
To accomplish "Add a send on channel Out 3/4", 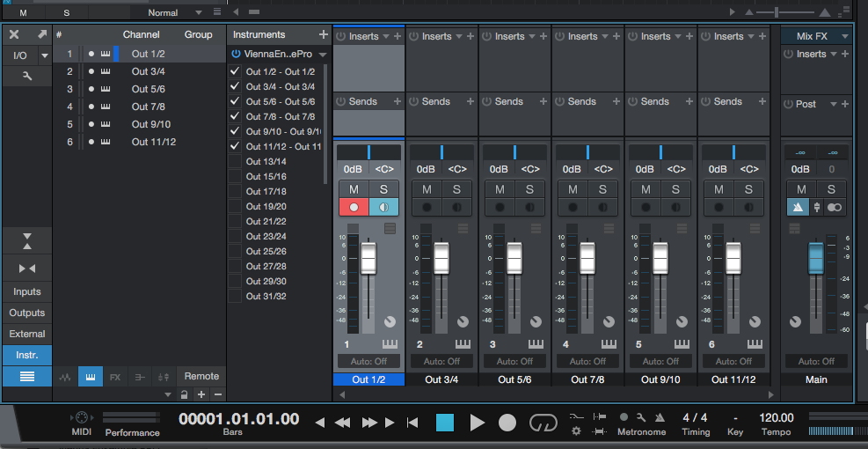I will point(470,101).
